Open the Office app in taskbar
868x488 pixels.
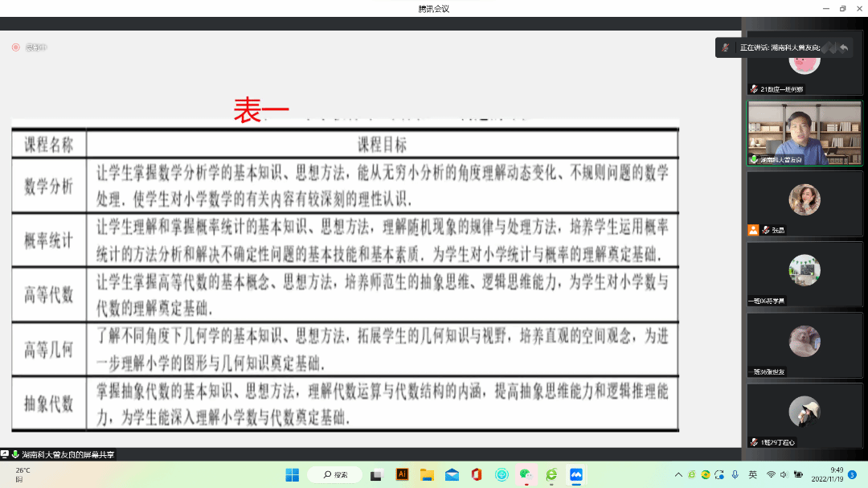[477, 474]
